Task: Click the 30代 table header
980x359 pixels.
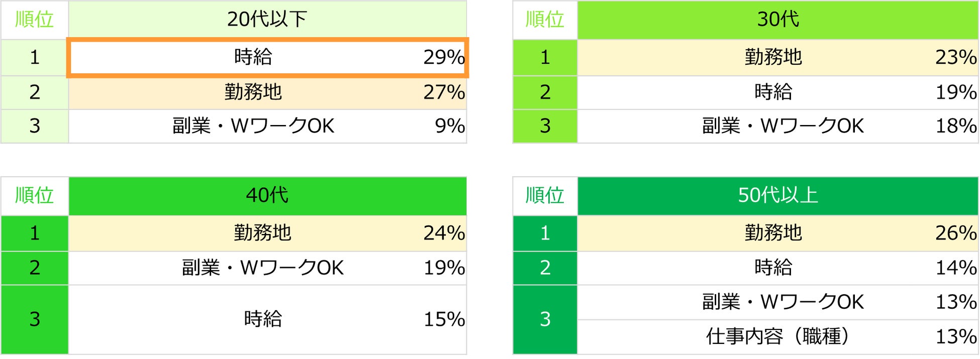Action: coord(777,19)
